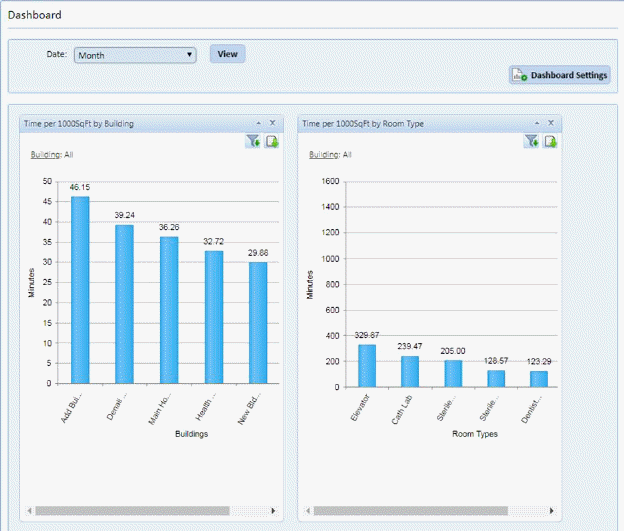This screenshot has width=624, height=531.
Task: Click export icon in Building chart panel
Action: (x=271, y=142)
